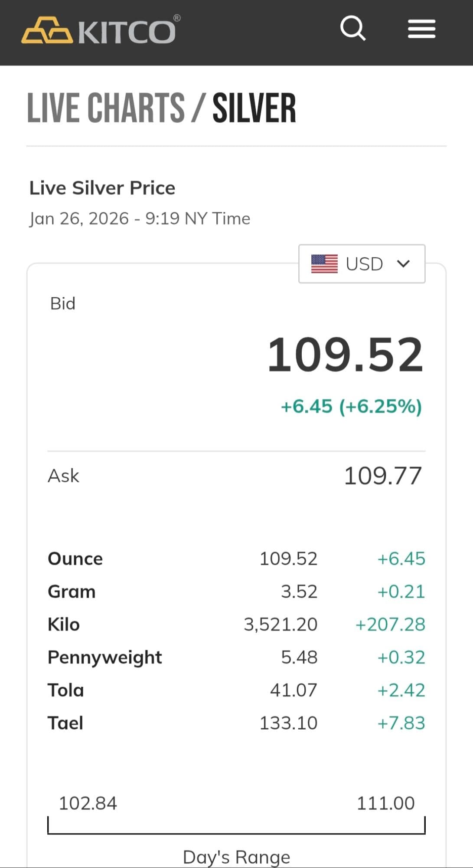Click the day's high value 111.00
This screenshot has height=868, width=473.
(385, 803)
